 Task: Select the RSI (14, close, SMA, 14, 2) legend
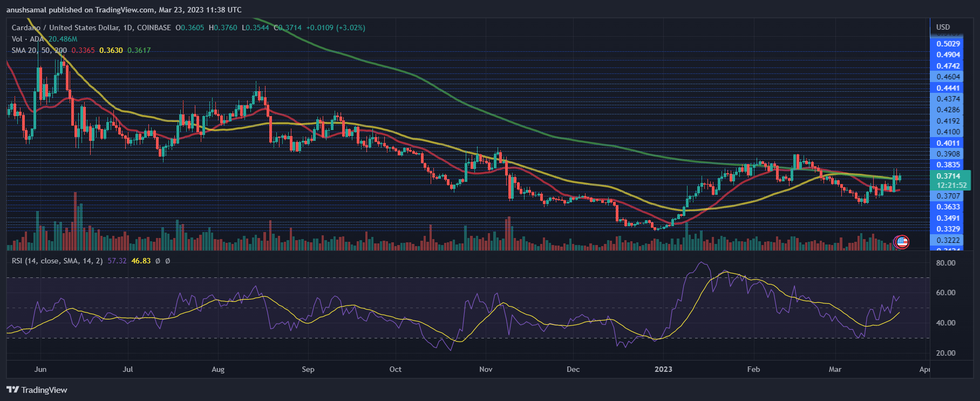coord(57,261)
